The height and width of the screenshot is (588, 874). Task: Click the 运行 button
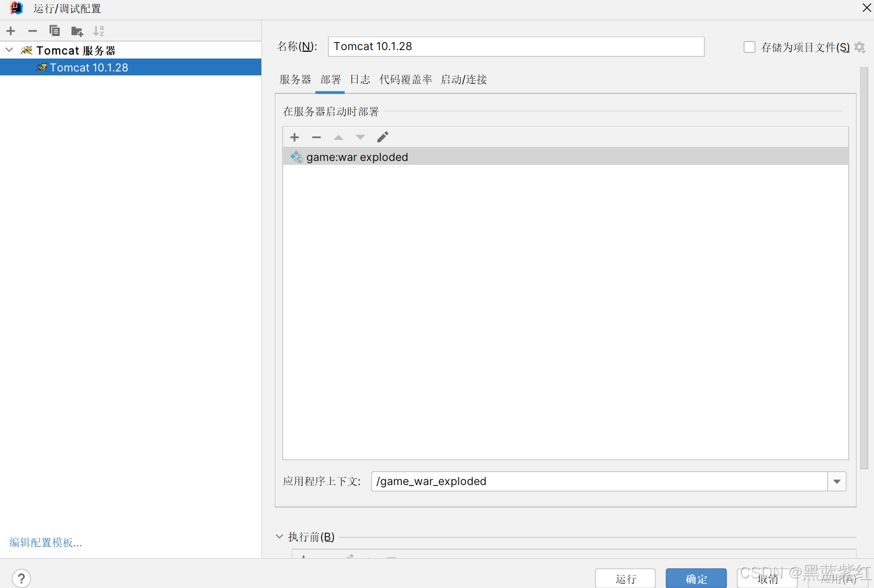(x=626, y=578)
